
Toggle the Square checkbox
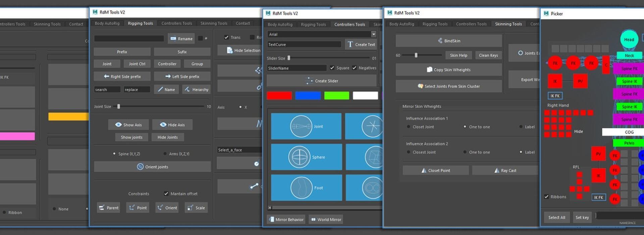pyautogui.click(x=332, y=68)
